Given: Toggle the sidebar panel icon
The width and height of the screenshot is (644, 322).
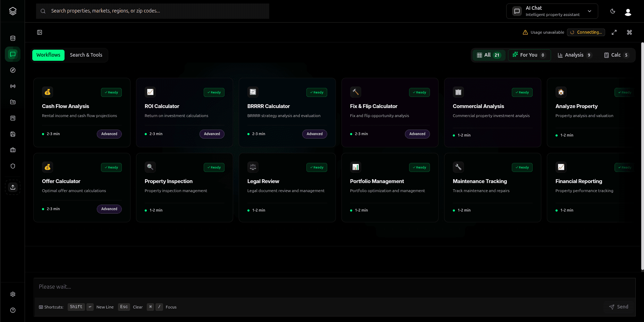Looking at the screenshot, I should 40,32.
